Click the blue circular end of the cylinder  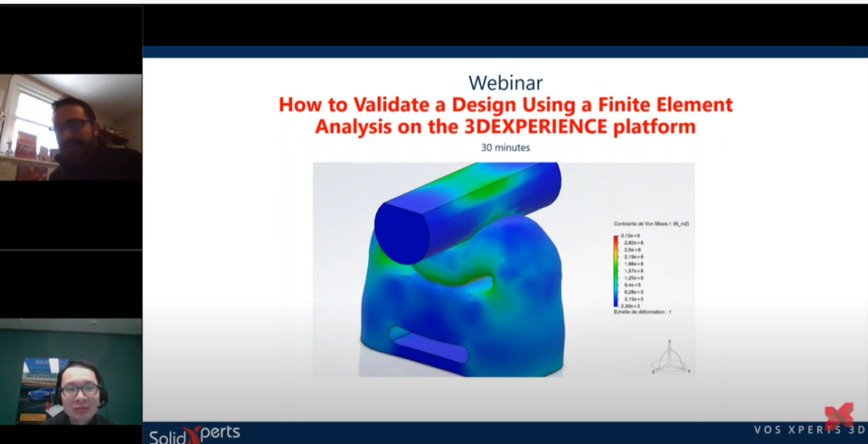click(402, 232)
